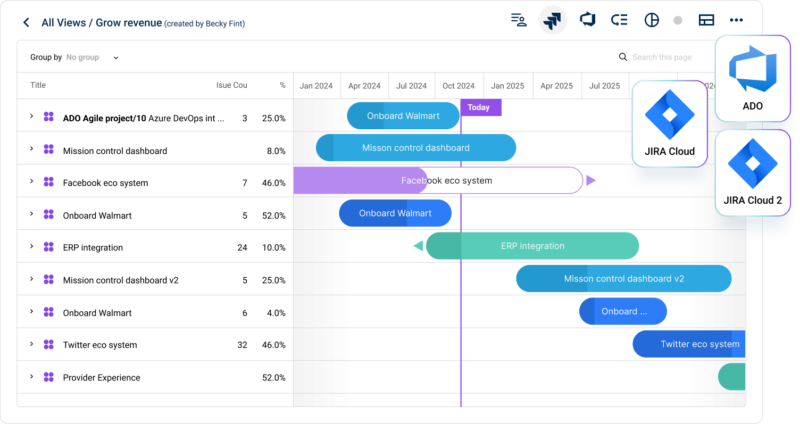Click the search magnifier icon

coord(623,57)
